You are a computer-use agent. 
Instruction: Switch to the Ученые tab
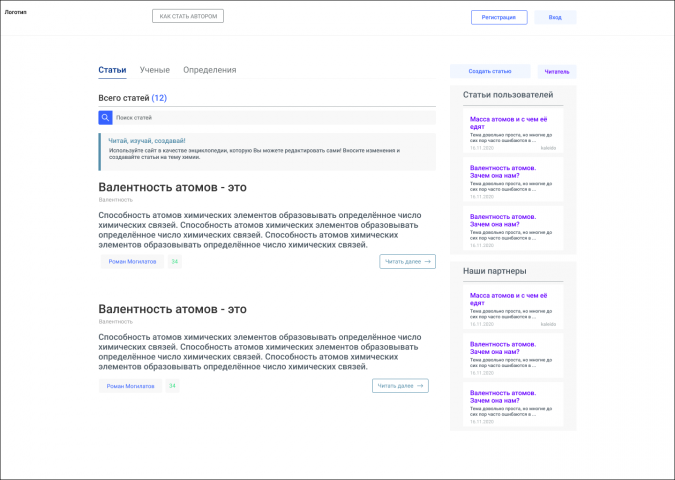pos(155,70)
